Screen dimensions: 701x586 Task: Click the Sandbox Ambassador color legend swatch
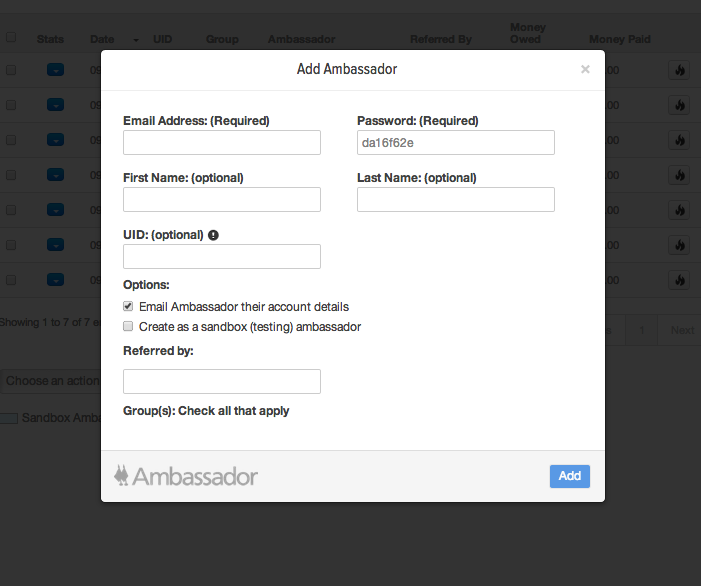9,418
